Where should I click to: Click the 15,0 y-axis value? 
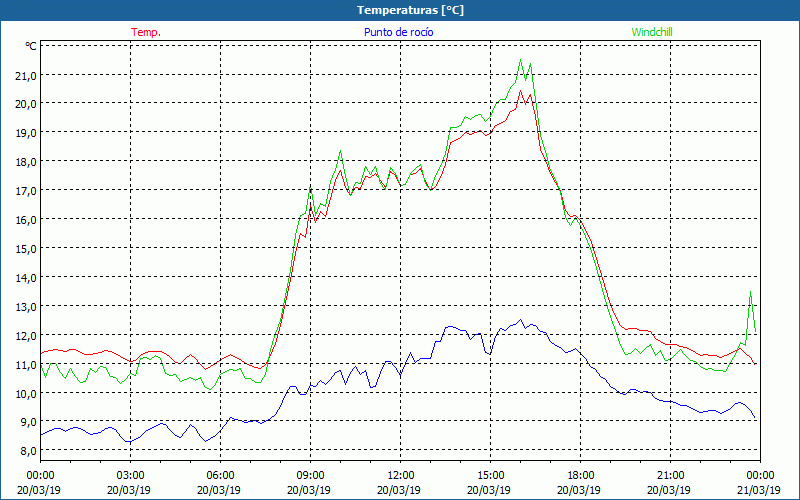26,249
